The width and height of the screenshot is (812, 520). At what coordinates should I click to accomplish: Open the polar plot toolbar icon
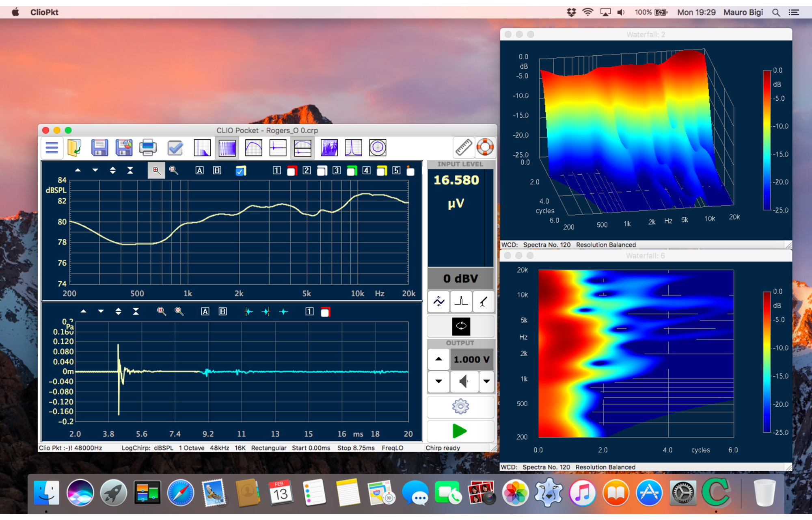[378, 148]
